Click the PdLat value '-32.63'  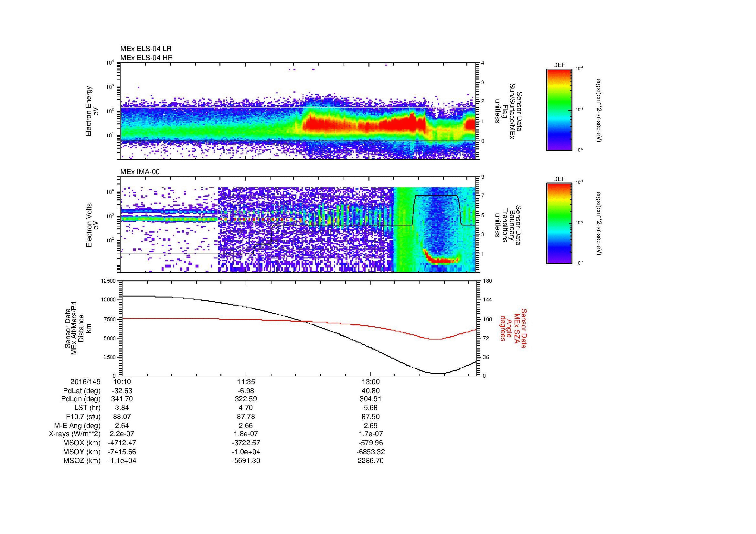pyautogui.click(x=122, y=391)
